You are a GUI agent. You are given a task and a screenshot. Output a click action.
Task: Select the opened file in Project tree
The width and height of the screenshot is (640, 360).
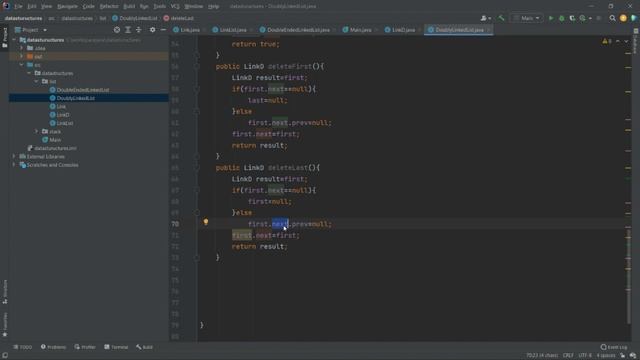(x=117, y=30)
